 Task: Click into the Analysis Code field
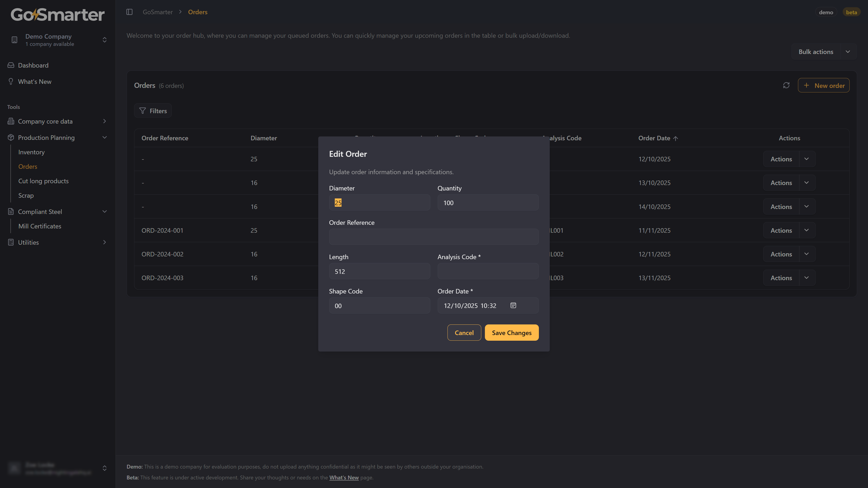pos(488,271)
